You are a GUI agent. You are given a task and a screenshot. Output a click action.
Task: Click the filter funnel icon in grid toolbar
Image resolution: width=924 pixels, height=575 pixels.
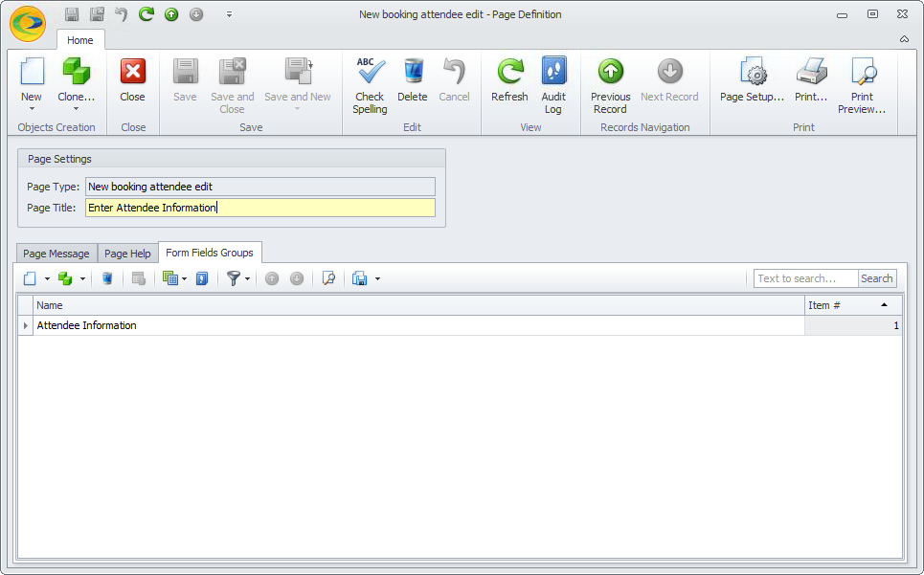pyautogui.click(x=234, y=278)
